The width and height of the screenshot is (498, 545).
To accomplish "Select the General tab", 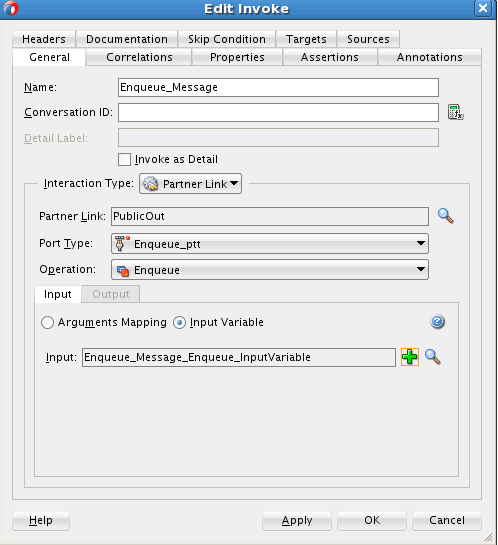I will (49, 57).
